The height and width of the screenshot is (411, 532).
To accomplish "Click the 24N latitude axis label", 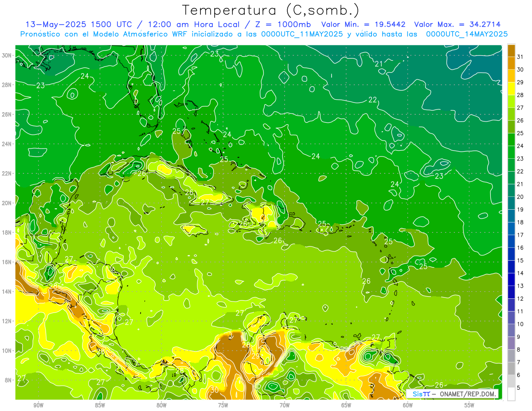I will tap(7, 144).
